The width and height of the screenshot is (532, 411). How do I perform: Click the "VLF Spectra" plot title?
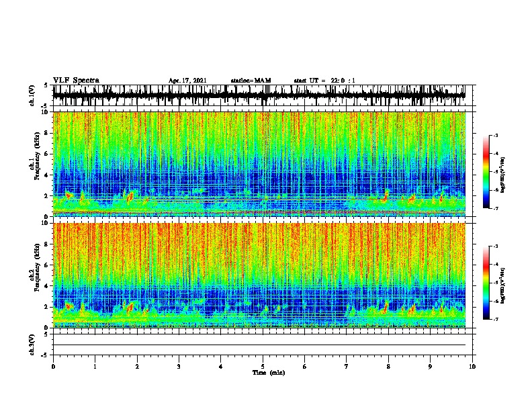pos(76,81)
